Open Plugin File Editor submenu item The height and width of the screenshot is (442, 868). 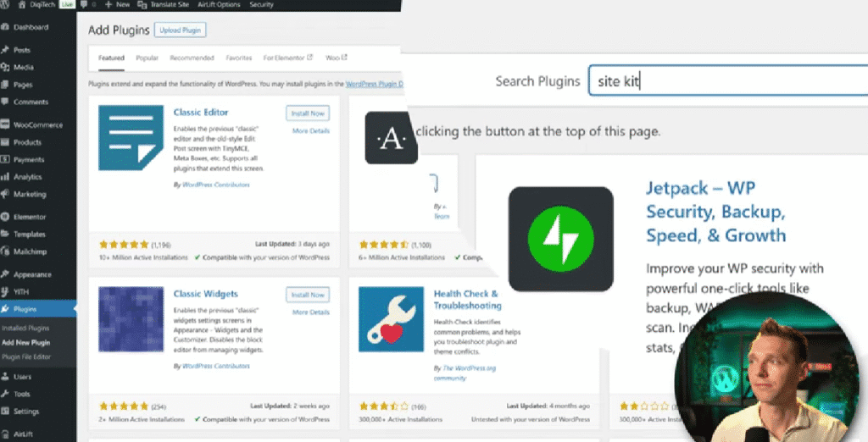click(26, 356)
